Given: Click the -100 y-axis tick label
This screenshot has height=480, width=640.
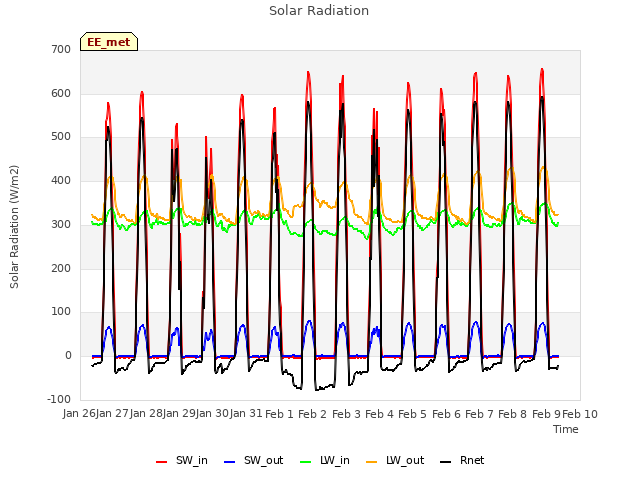Looking at the screenshot, I should (x=59, y=399).
